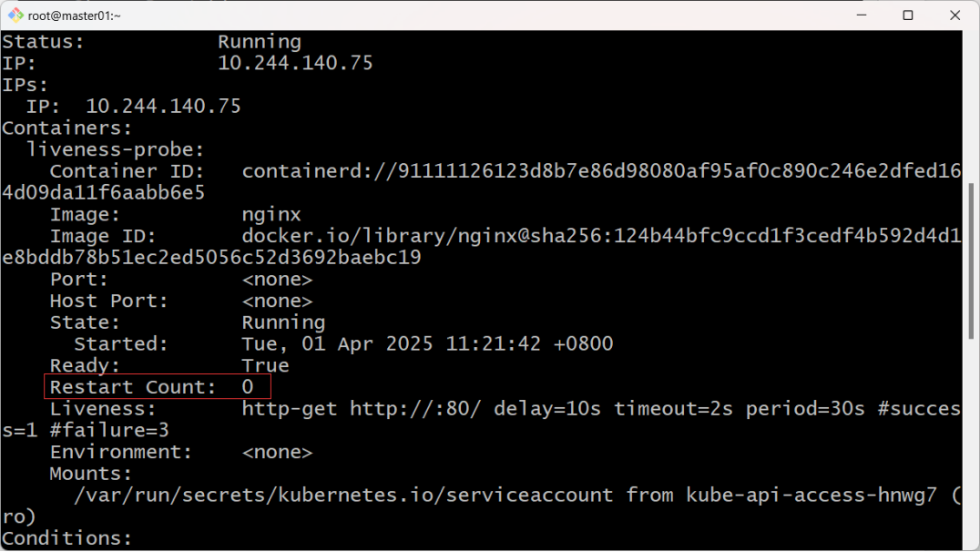This screenshot has height=552, width=980.
Task: Maximize the terminal window
Action: click(908, 15)
